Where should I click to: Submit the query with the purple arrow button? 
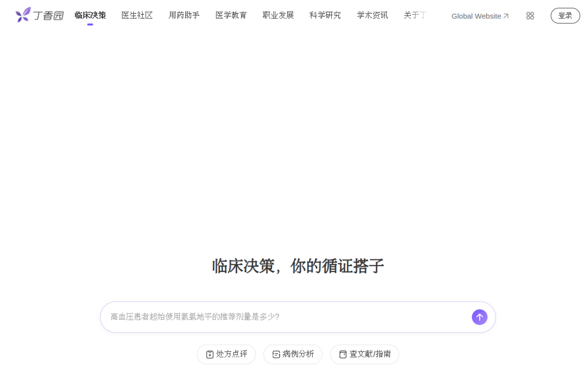pos(480,317)
